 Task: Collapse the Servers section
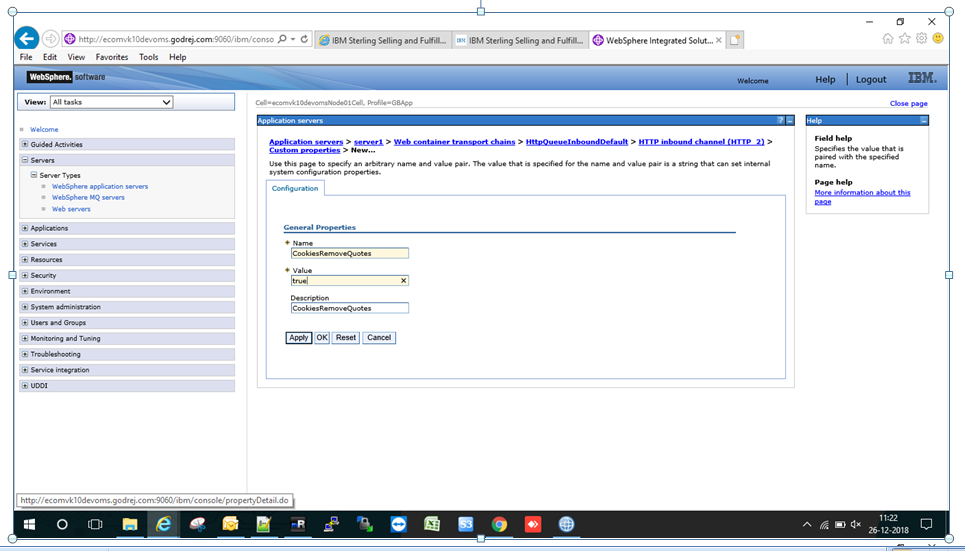tap(25, 160)
